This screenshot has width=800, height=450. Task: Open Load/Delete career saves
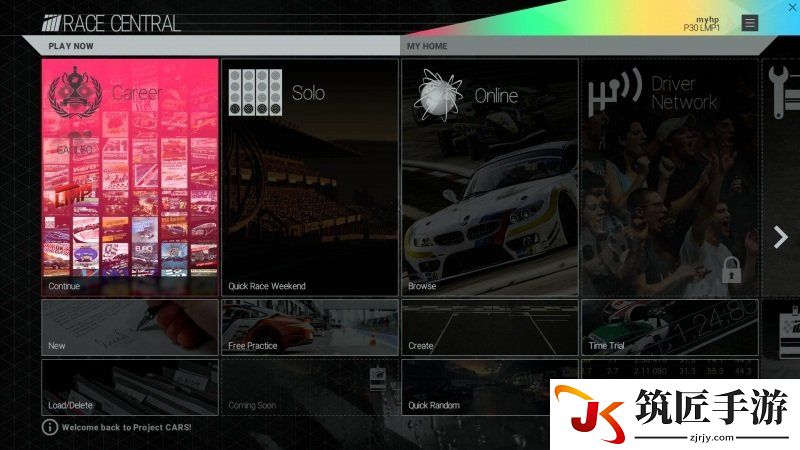coord(130,387)
